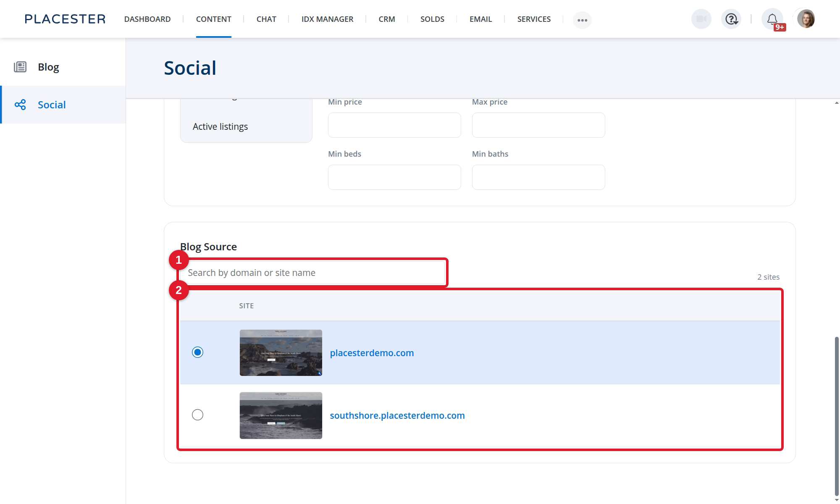Open Blog in the sidebar
Viewport: 840px width, 504px height.
pyautogui.click(x=63, y=67)
